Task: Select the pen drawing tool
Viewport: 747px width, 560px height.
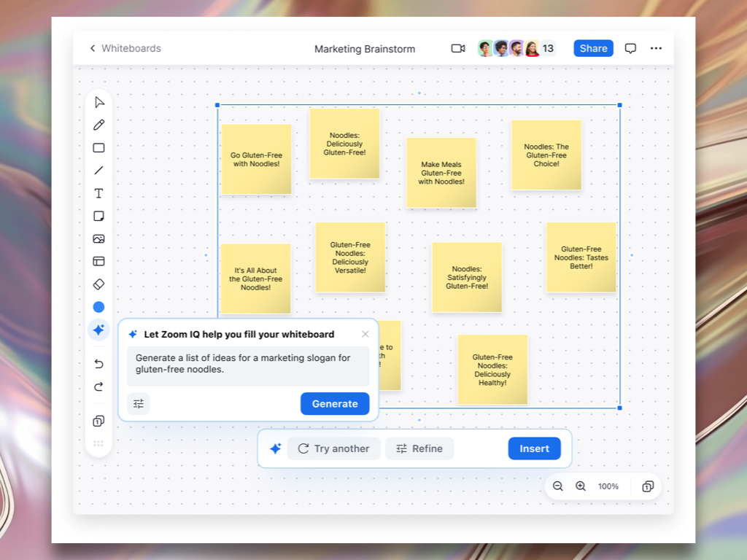Action: (98, 125)
